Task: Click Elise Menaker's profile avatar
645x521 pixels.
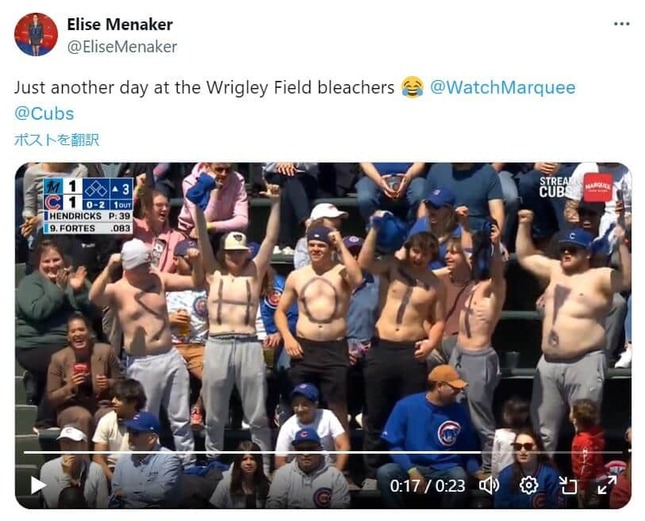Action: [36, 34]
